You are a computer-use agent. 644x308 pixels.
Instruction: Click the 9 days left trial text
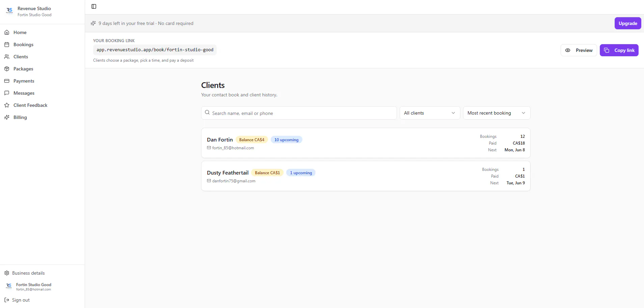[x=146, y=23]
